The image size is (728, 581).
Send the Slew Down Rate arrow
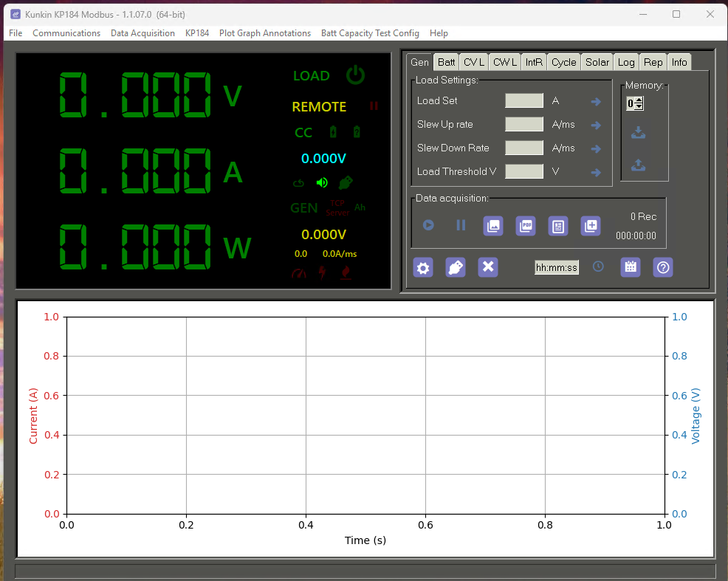pos(596,149)
